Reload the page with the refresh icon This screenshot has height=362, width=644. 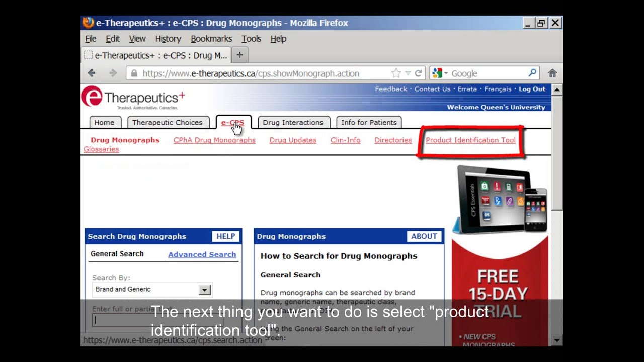coord(418,73)
